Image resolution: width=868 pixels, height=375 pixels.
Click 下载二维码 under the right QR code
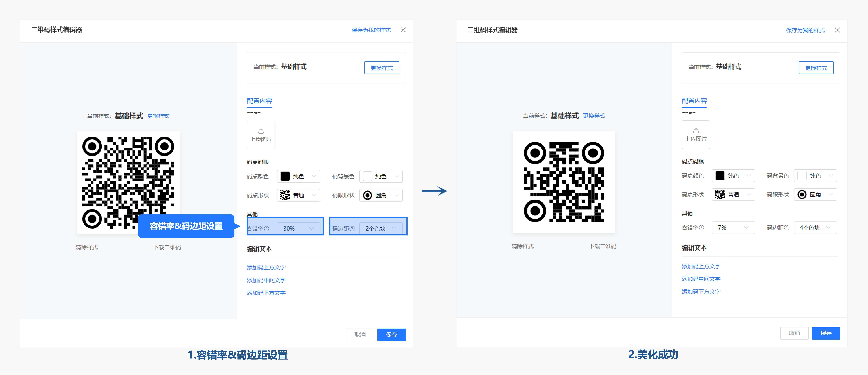pyautogui.click(x=602, y=246)
